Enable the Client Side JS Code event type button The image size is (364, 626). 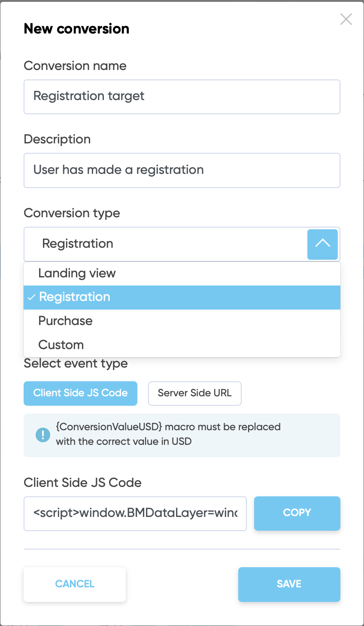click(80, 393)
